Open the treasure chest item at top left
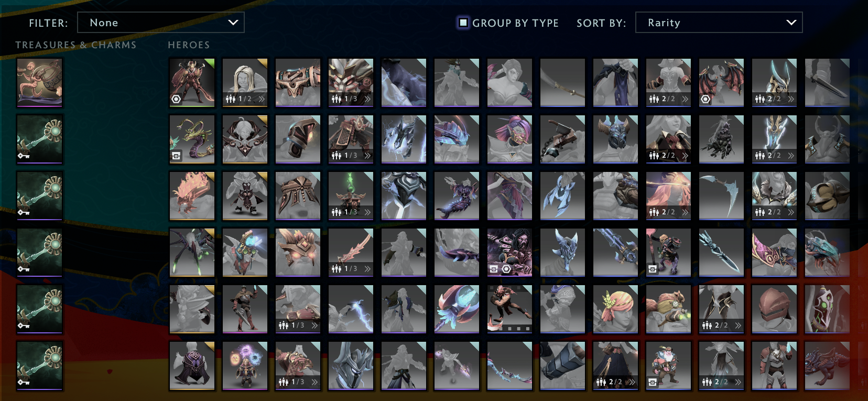Image resolution: width=868 pixels, height=401 pixels. pos(40,82)
